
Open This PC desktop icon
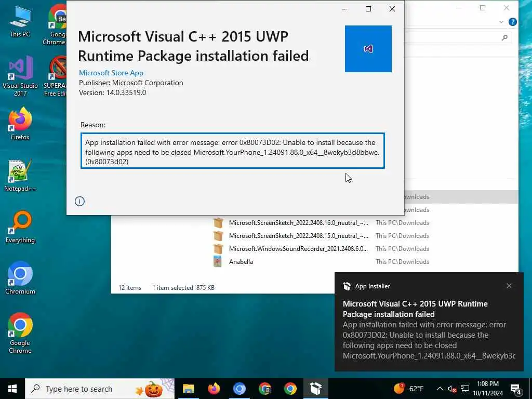[x=20, y=22]
